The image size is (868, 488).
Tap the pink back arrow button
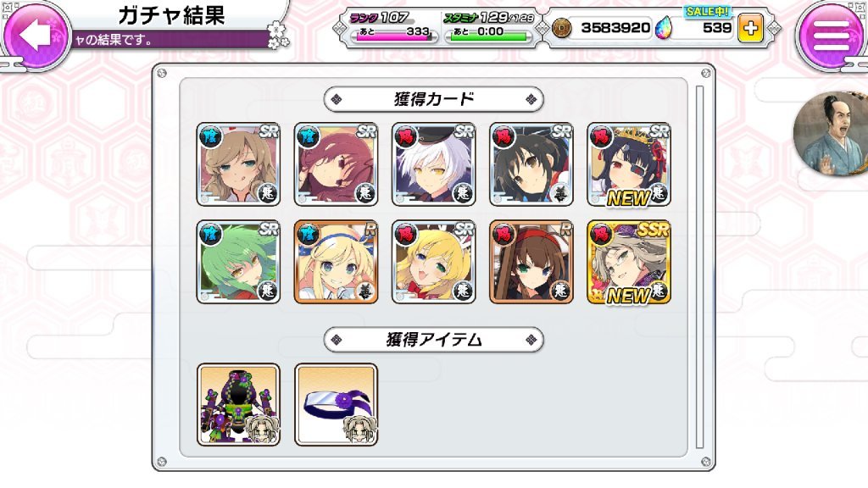coord(36,34)
